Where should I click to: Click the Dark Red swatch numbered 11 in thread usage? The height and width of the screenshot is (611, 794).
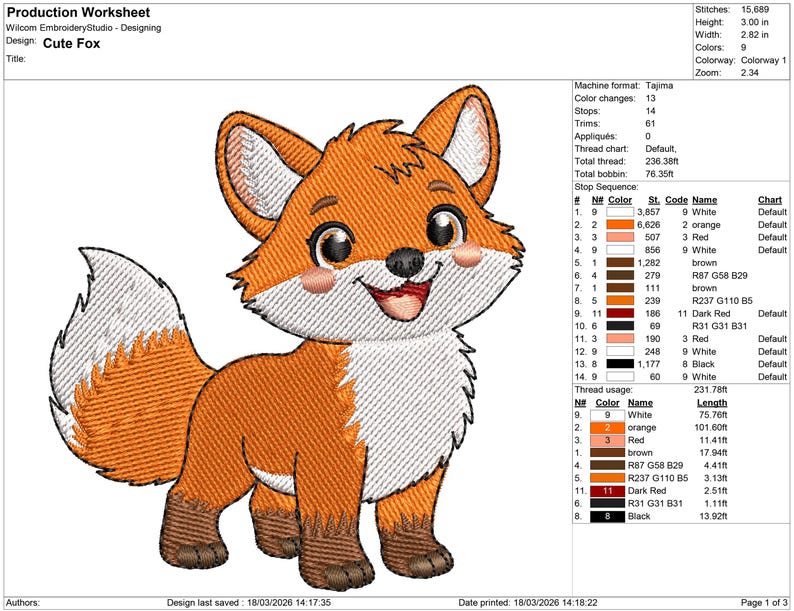[x=607, y=491]
